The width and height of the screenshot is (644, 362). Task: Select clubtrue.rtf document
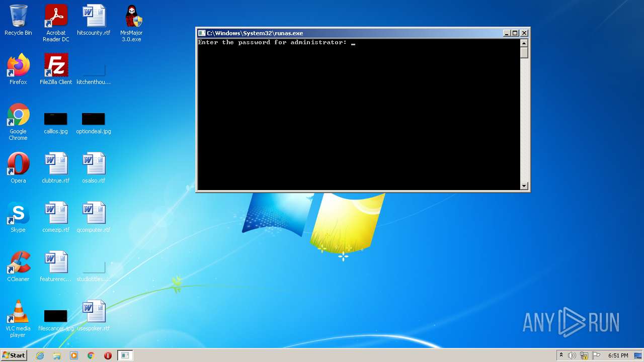click(56, 168)
